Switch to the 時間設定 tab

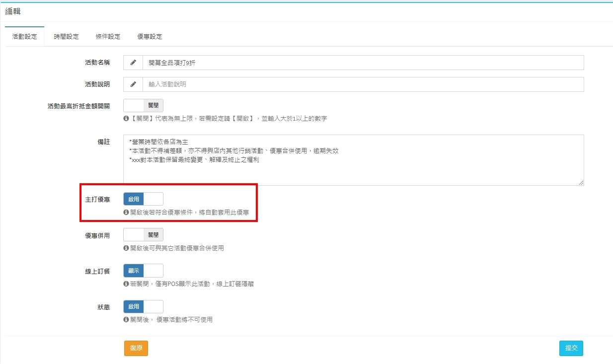tap(66, 37)
